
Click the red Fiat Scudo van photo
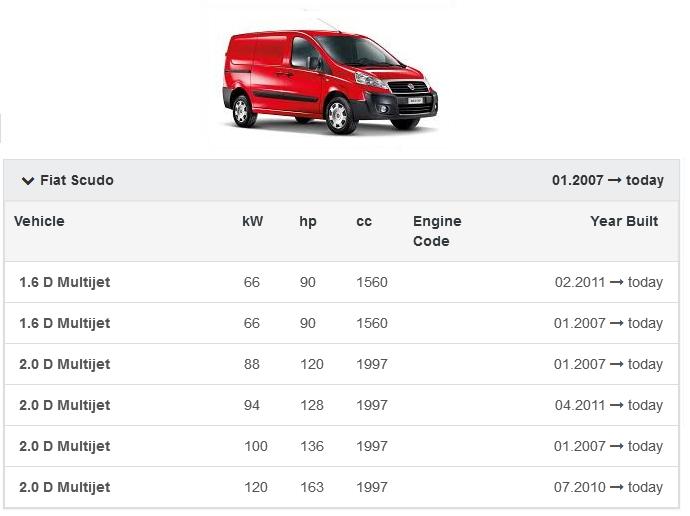click(x=330, y=80)
